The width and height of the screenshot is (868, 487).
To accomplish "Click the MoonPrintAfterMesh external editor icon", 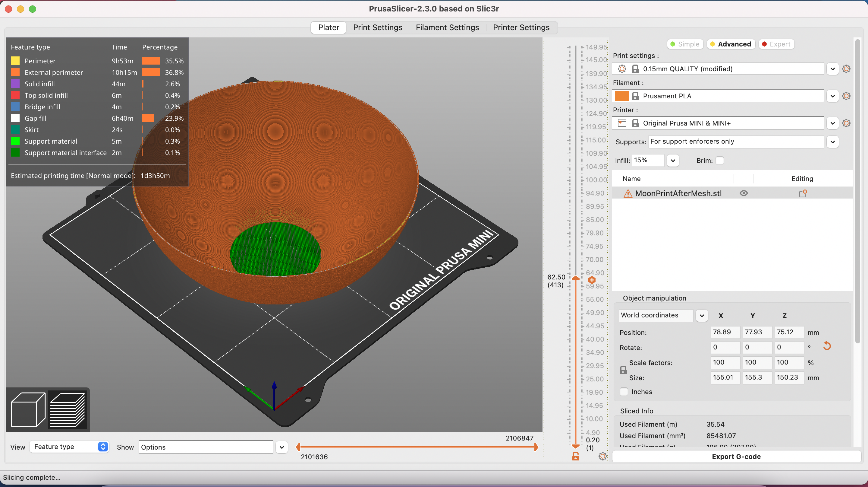I will (803, 193).
